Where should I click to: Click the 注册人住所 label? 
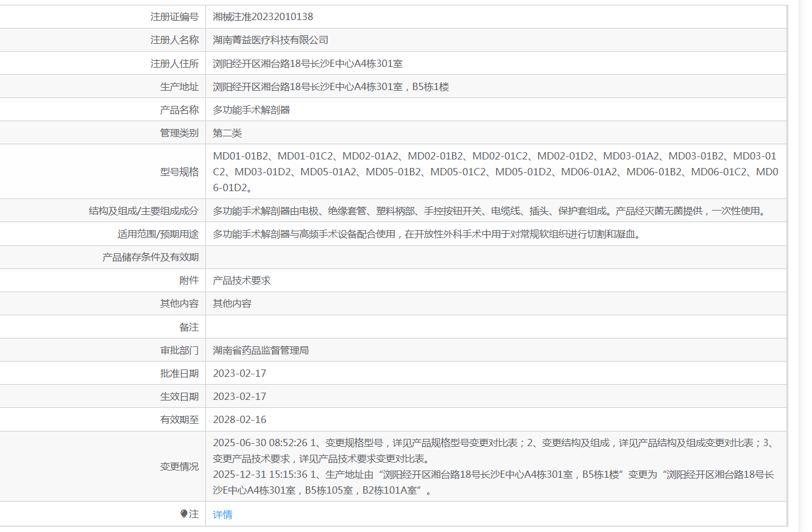175,63
